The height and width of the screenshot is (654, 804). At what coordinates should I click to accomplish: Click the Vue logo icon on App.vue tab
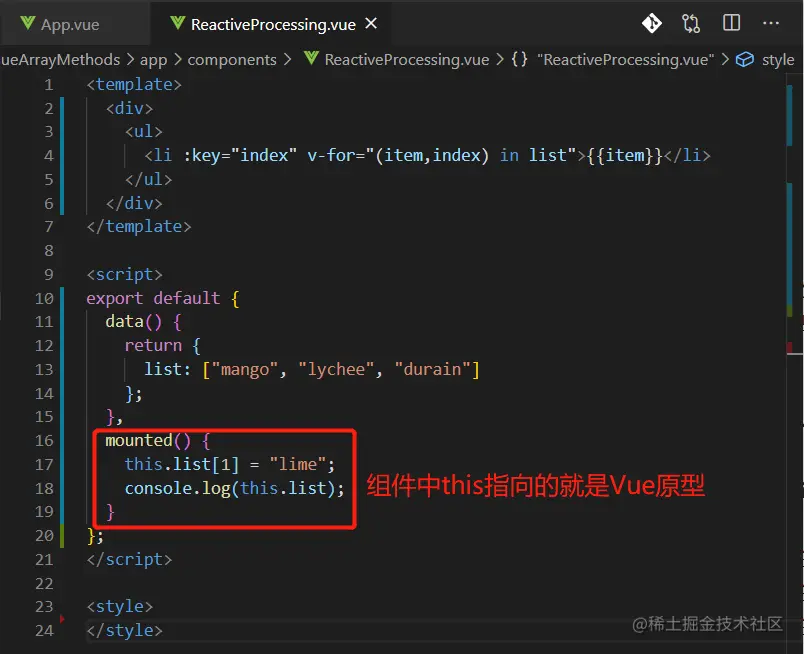pos(28,24)
